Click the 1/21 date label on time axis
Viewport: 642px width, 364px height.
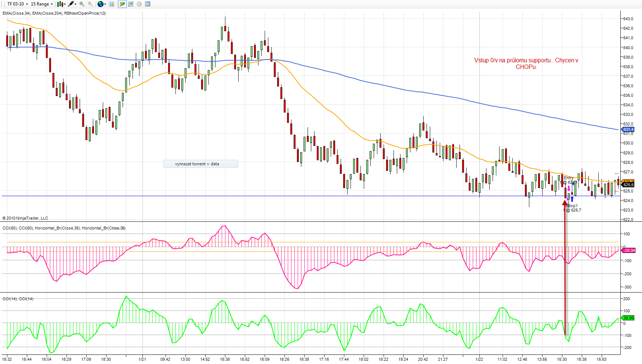click(x=142, y=359)
